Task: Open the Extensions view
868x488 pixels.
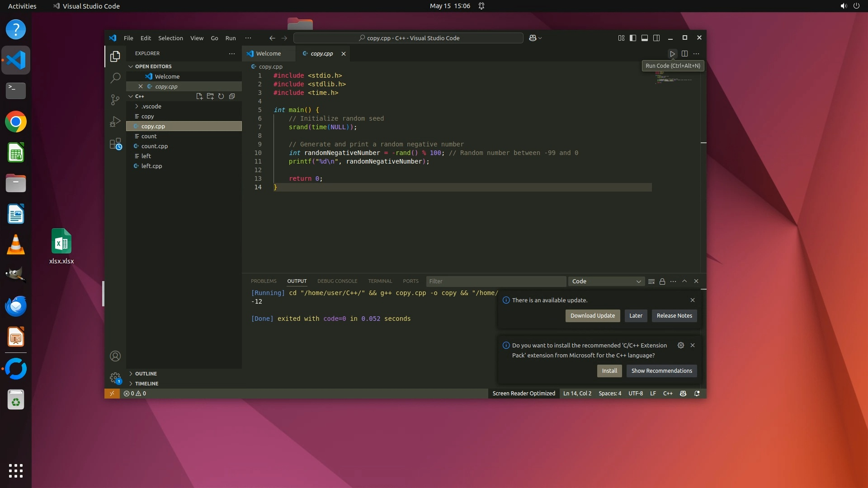Action: (115, 144)
